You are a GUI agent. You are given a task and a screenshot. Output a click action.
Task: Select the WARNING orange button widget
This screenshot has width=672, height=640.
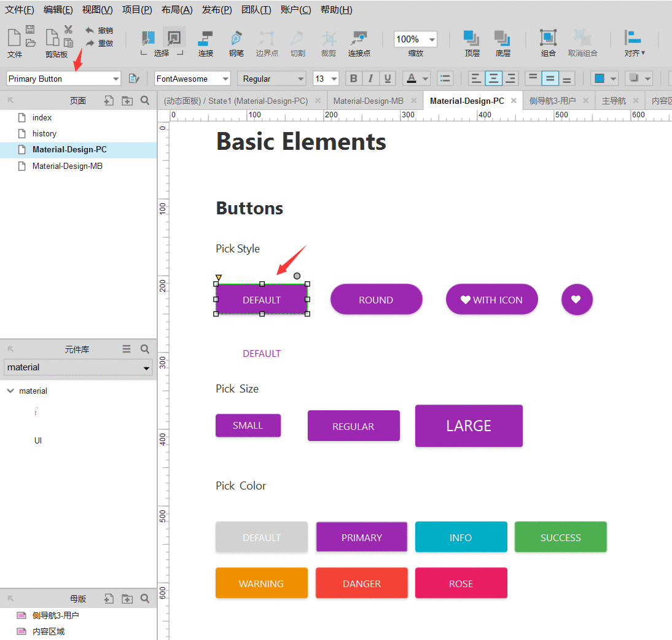[x=262, y=583]
